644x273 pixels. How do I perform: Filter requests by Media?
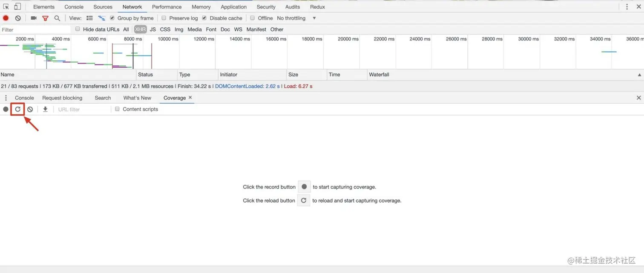[x=195, y=29]
